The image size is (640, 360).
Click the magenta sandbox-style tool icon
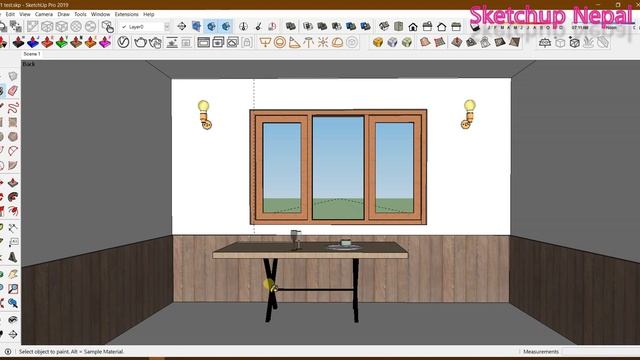click(105, 42)
